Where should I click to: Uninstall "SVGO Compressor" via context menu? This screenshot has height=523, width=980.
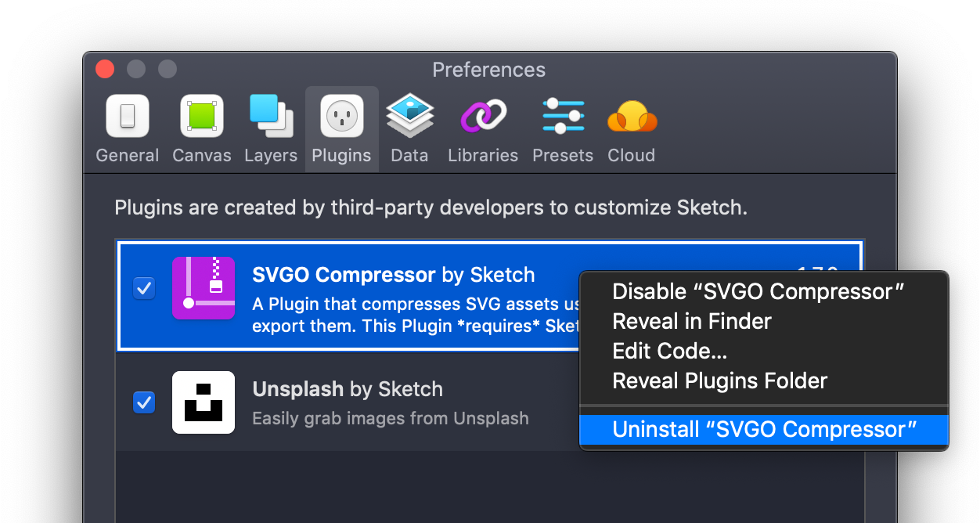coord(764,430)
